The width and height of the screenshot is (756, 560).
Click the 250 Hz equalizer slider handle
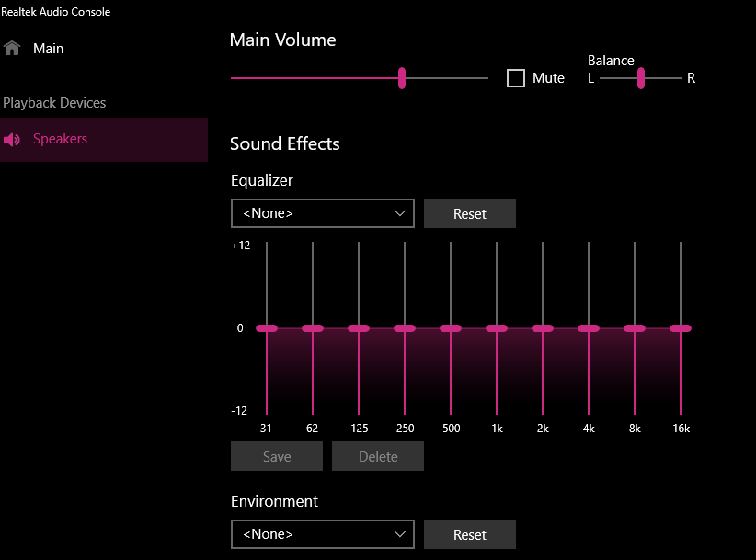tap(405, 328)
